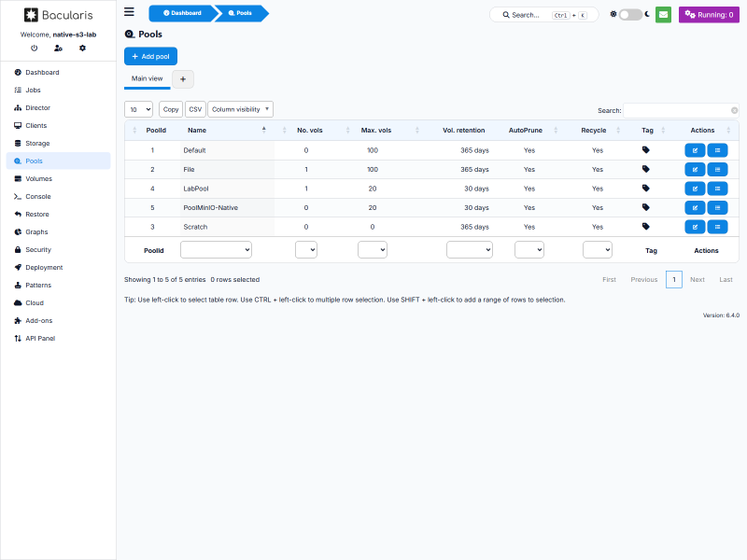Click the global Search box in header
The image size is (747, 560).
click(544, 15)
